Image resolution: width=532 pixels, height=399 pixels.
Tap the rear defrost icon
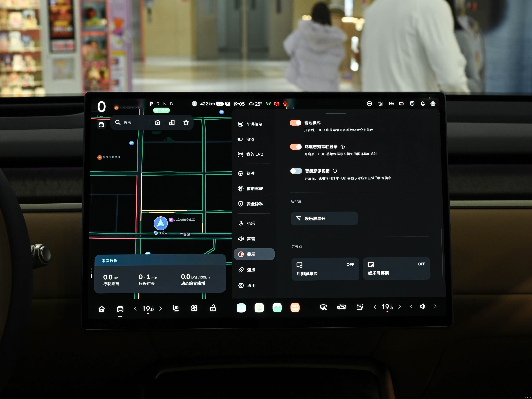323,307
